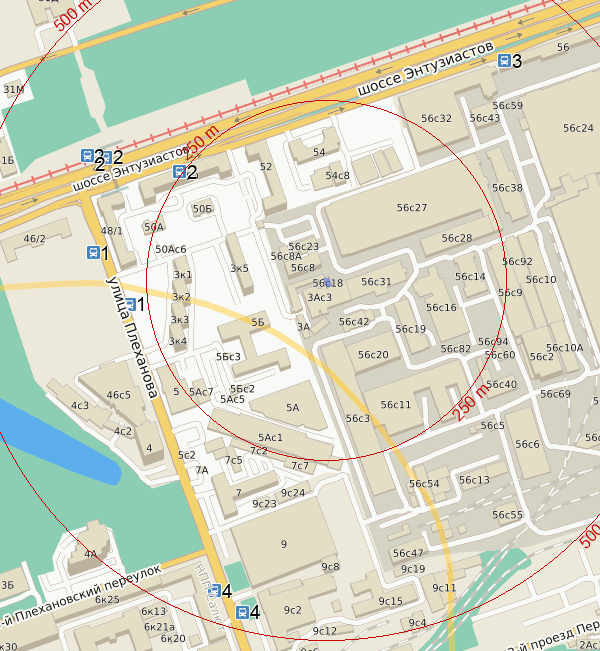
Task: Select building 5А on the map
Action: click(292, 407)
